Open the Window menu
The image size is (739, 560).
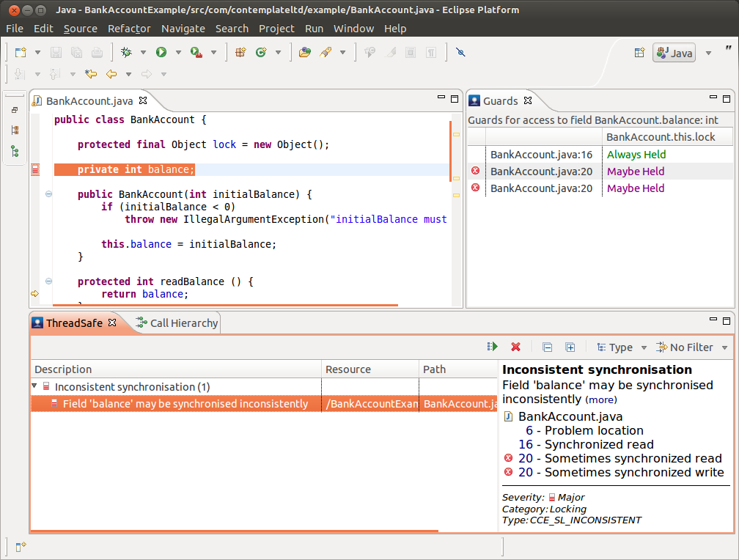[353, 29]
